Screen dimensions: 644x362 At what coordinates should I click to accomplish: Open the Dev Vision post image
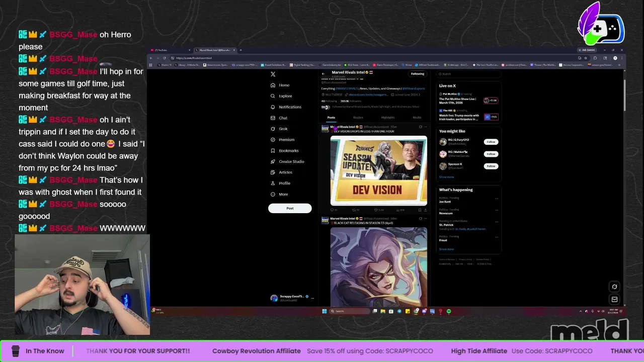(378, 171)
